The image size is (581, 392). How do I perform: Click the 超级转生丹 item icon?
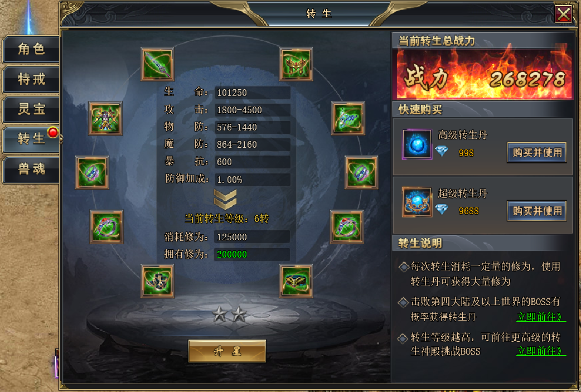(x=417, y=202)
